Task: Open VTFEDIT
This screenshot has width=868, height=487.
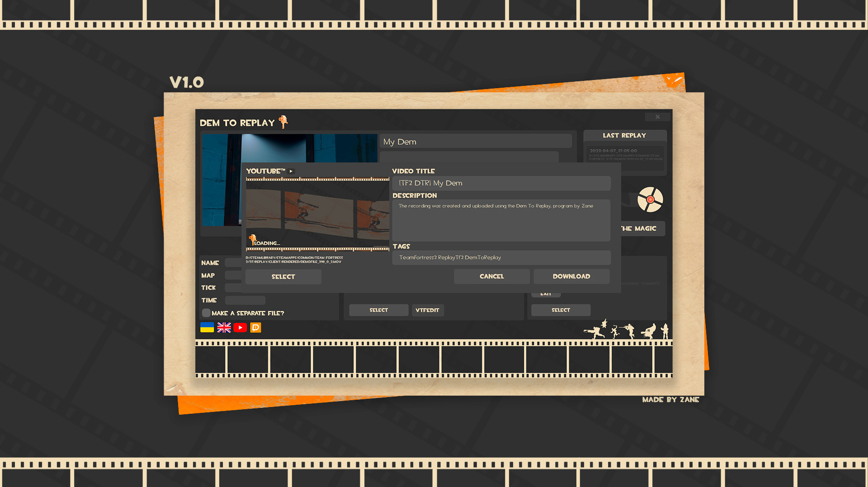Action: coord(428,310)
